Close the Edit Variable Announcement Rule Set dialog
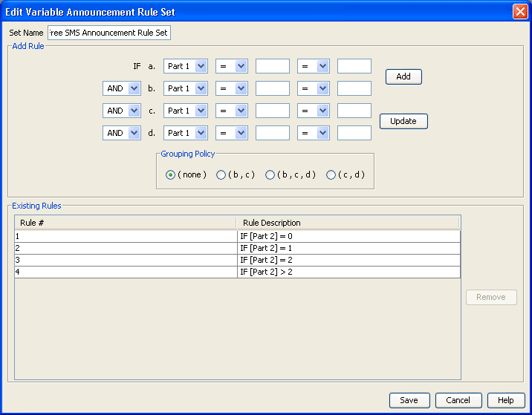Screen dimensions: 532x415 520,12
